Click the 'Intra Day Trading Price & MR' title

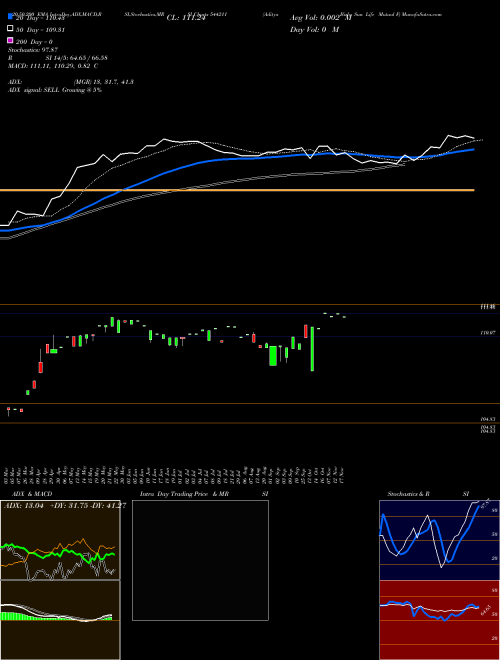click(184, 494)
